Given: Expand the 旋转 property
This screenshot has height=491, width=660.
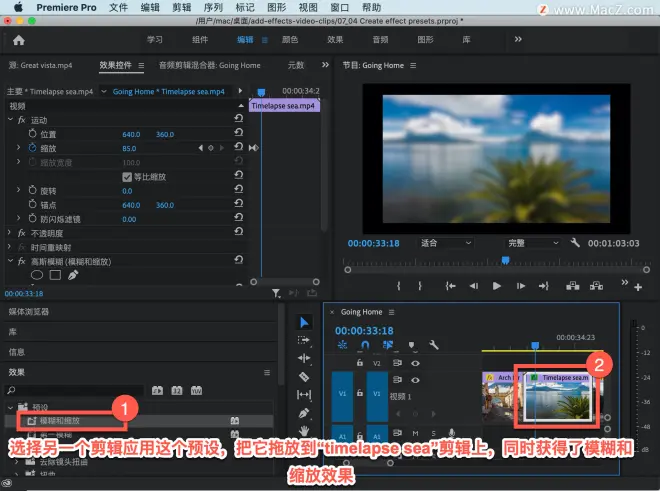Looking at the screenshot, I should (x=18, y=190).
